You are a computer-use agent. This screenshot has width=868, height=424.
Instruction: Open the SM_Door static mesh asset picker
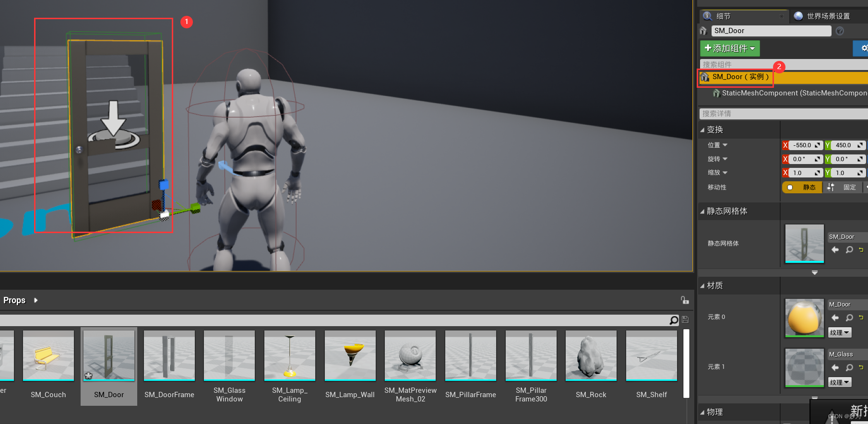pyautogui.click(x=848, y=237)
